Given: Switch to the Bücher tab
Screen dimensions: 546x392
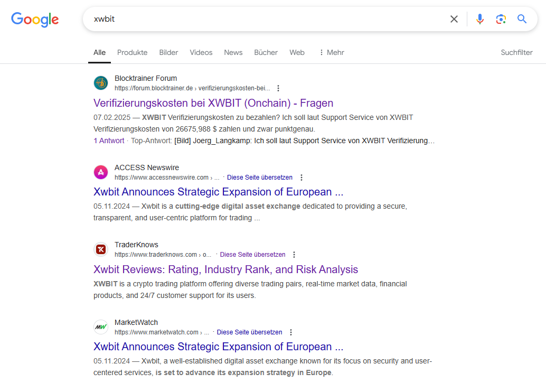Looking at the screenshot, I should pos(266,53).
